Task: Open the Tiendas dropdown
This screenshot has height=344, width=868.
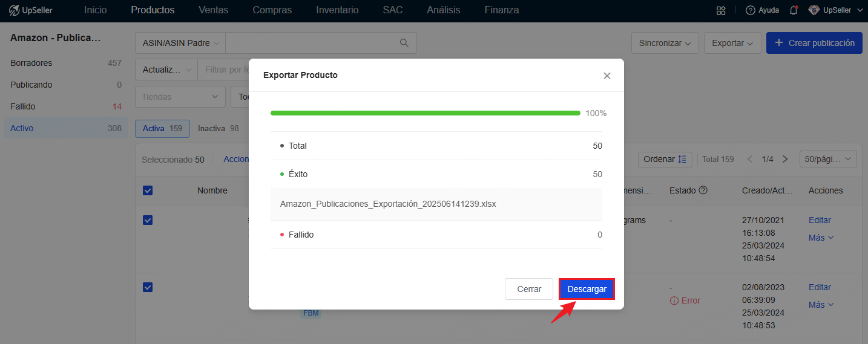Action: pyautogui.click(x=180, y=96)
